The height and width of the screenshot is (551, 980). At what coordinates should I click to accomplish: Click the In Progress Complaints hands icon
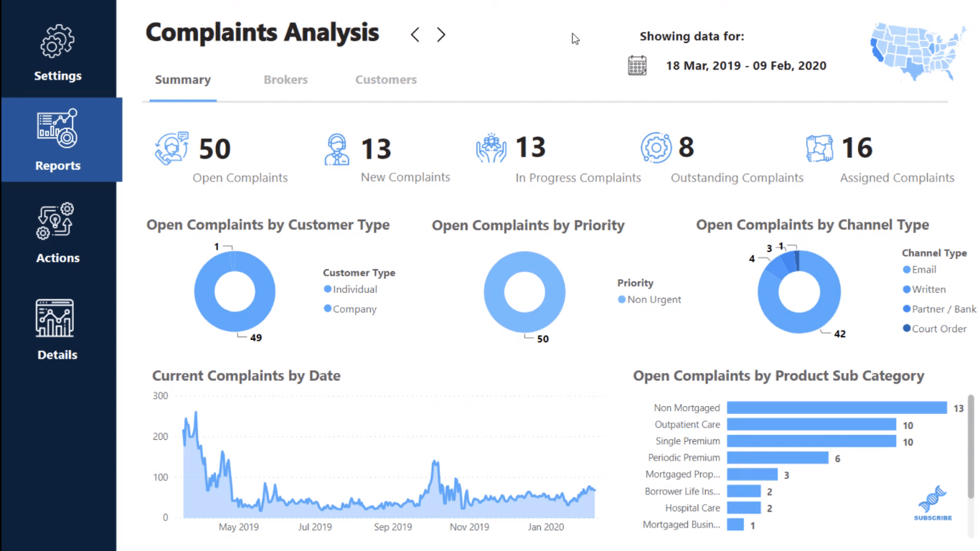tap(491, 148)
